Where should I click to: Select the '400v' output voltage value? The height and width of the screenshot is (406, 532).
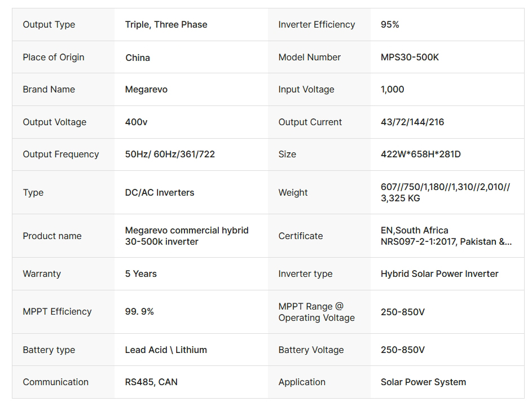[136, 122]
